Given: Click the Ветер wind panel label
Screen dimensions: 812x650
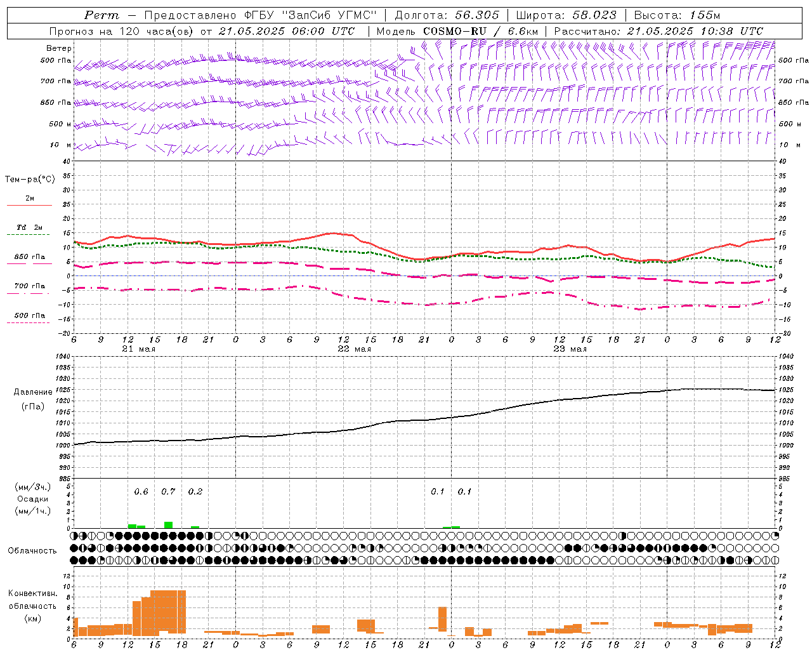Looking at the screenshot, I should (59, 48).
